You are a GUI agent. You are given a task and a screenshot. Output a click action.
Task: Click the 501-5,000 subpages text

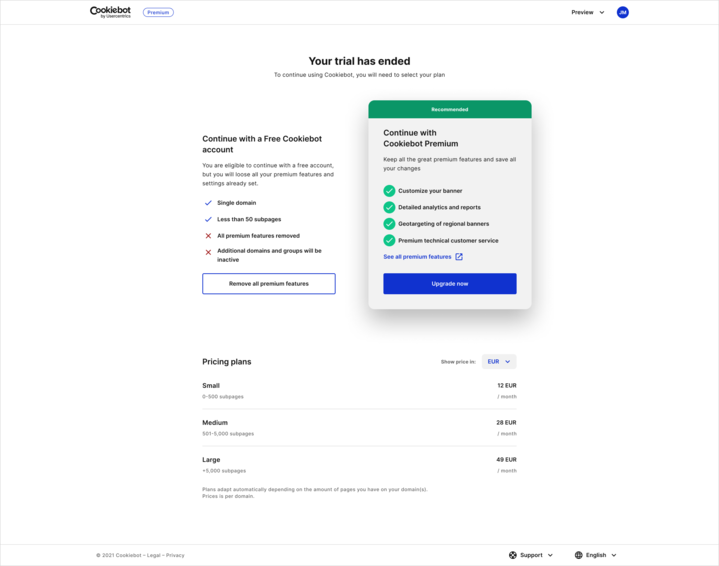coord(228,434)
